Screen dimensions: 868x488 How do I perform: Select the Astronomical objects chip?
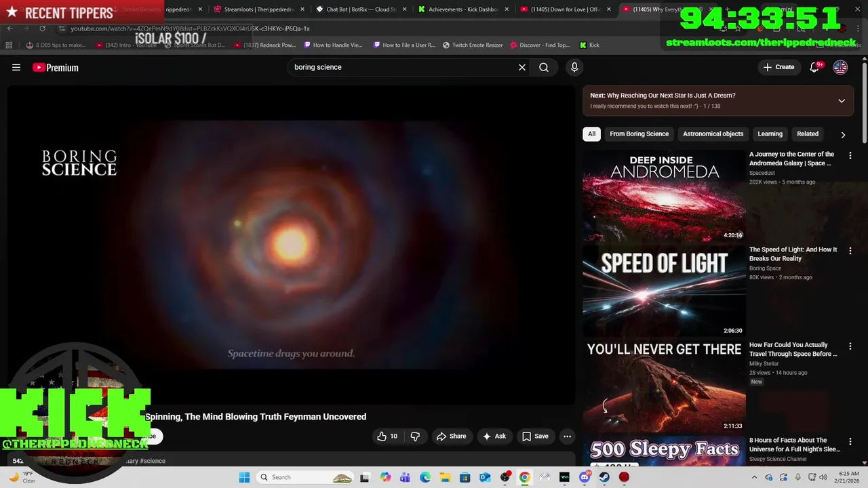coord(713,134)
